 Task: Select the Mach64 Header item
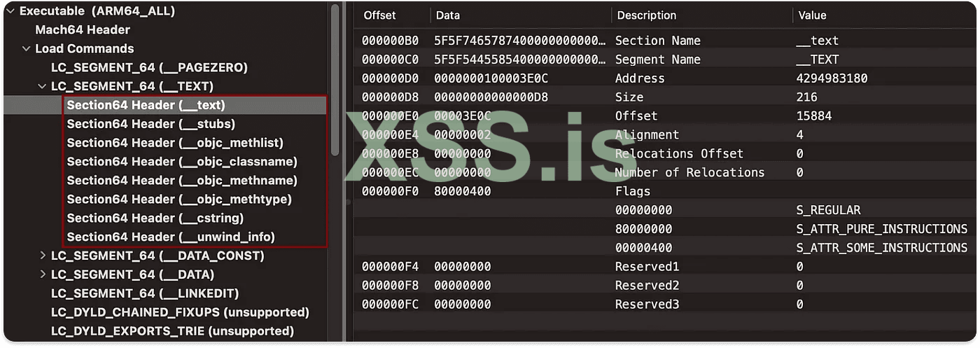click(83, 30)
